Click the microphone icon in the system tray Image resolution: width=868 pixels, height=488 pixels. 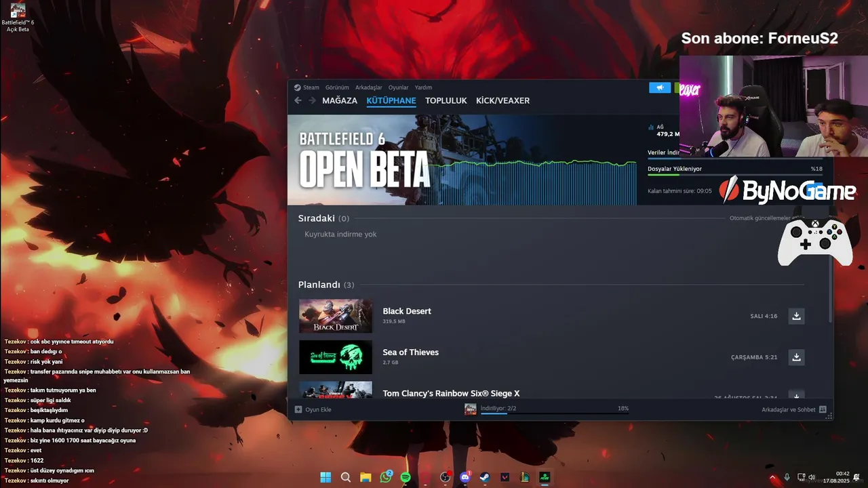coord(787,477)
